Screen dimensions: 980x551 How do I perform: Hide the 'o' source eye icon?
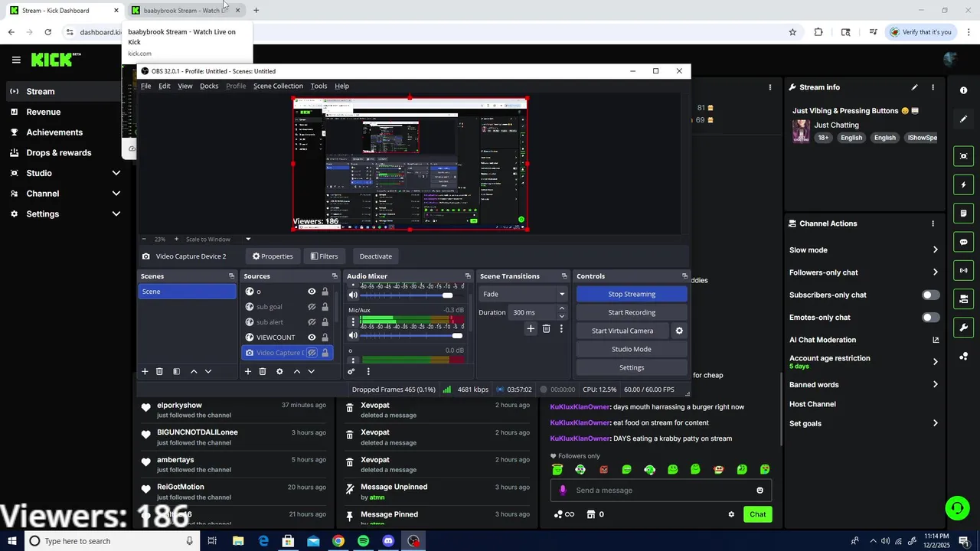point(312,292)
